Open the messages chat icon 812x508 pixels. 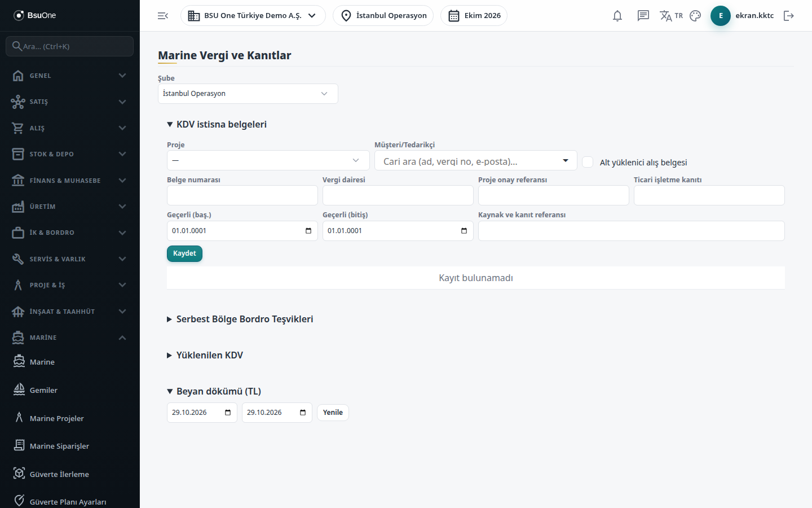click(x=643, y=16)
